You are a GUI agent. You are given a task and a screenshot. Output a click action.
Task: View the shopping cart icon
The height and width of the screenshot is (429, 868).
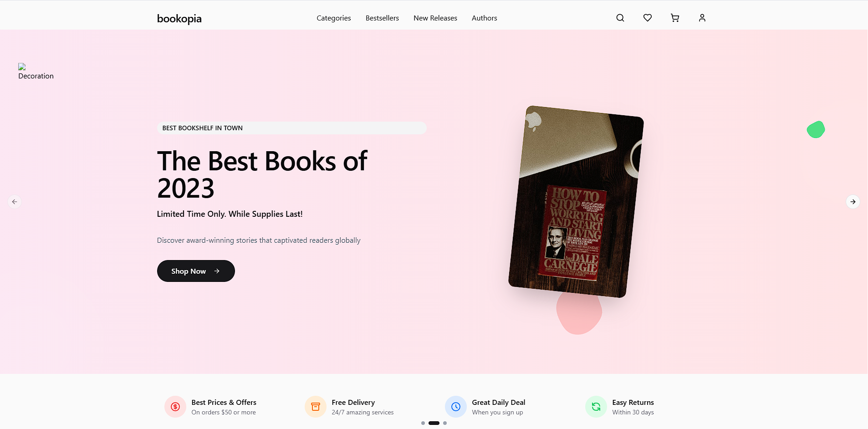[674, 18]
